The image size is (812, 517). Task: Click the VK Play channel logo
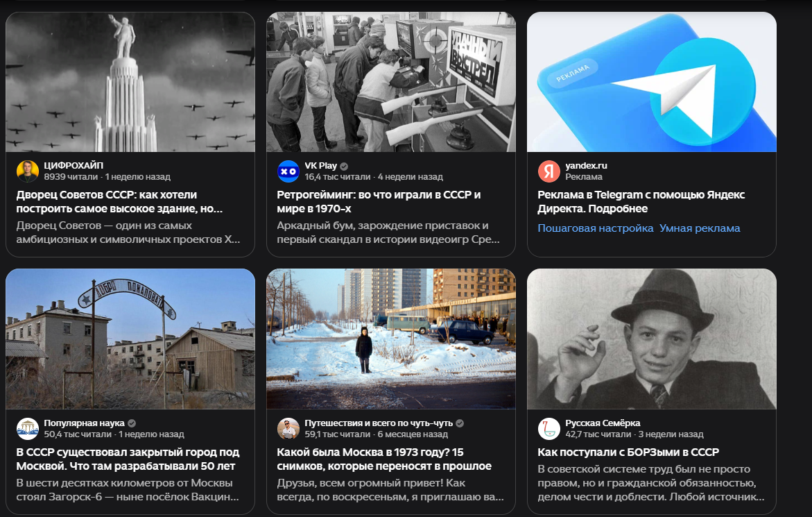(288, 171)
